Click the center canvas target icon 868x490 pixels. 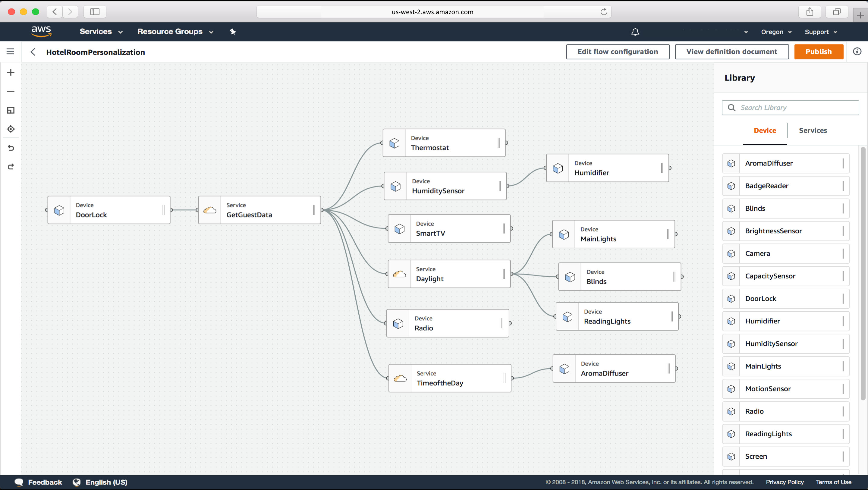click(11, 129)
